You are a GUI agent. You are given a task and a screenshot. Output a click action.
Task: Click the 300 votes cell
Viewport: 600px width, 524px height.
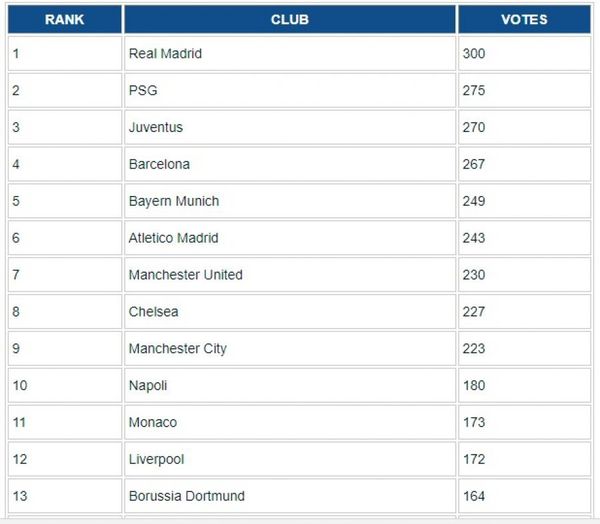524,54
